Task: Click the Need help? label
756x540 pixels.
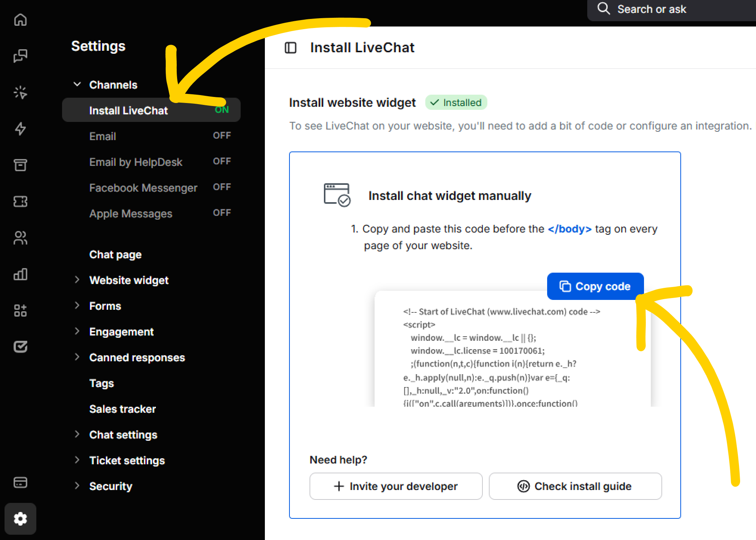Action: click(338, 460)
